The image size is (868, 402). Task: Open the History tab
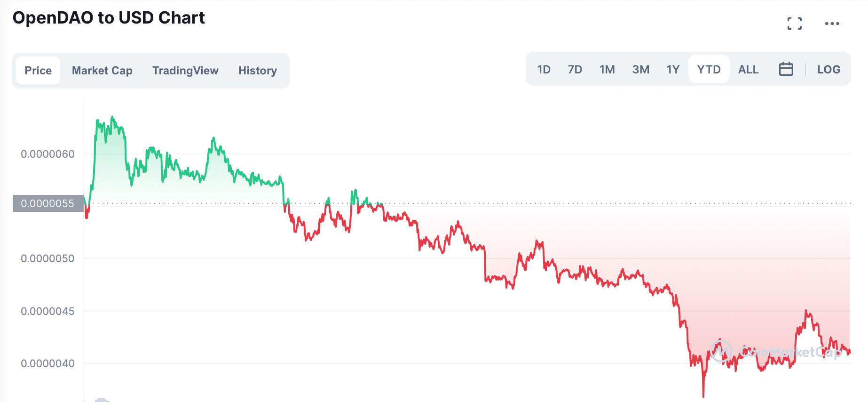tap(257, 71)
